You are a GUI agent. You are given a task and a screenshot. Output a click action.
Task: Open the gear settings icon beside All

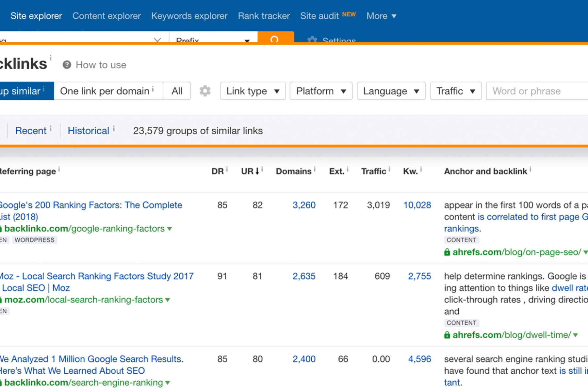205,91
